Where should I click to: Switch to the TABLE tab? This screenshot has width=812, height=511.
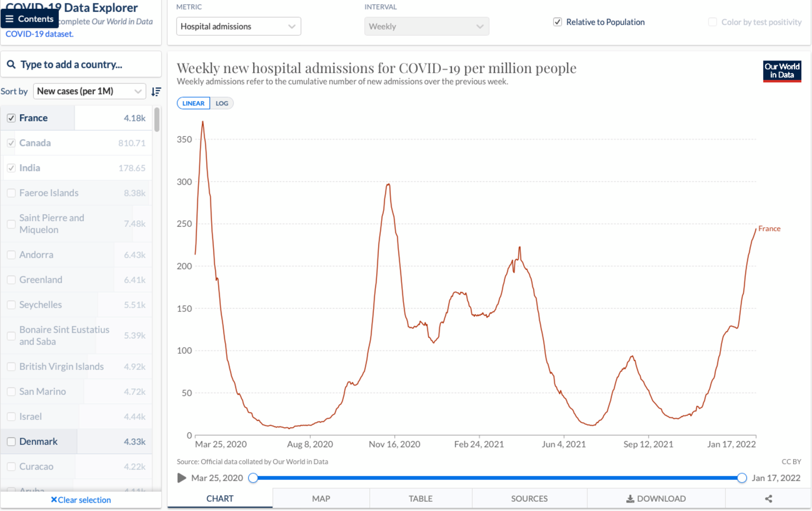point(420,499)
